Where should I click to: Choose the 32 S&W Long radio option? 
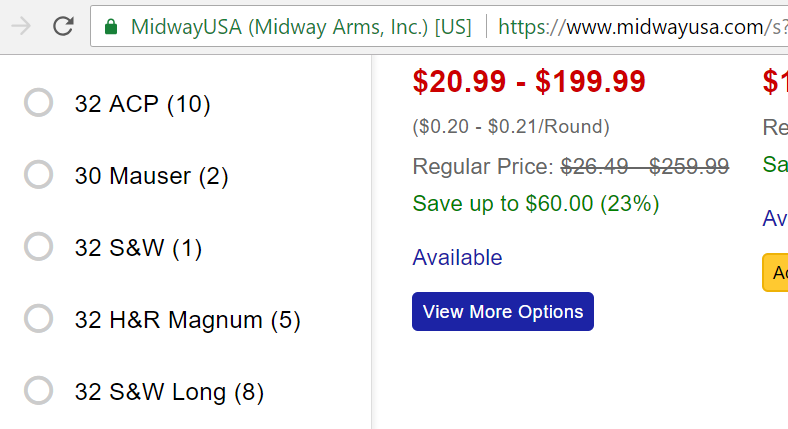coord(39,390)
